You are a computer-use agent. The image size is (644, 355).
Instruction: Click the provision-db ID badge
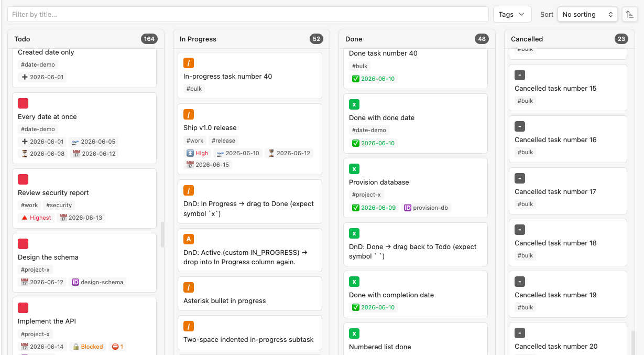(x=426, y=208)
